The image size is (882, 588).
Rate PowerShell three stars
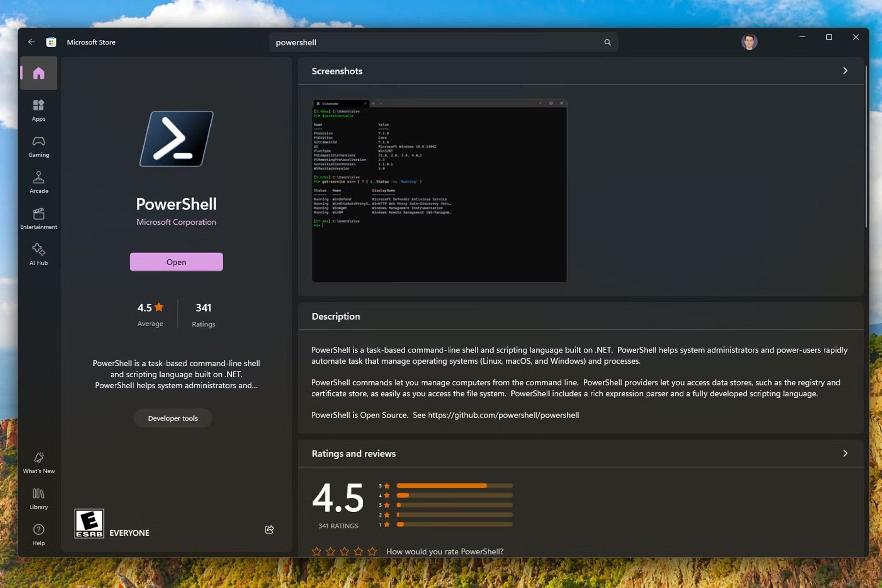pyautogui.click(x=345, y=551)
